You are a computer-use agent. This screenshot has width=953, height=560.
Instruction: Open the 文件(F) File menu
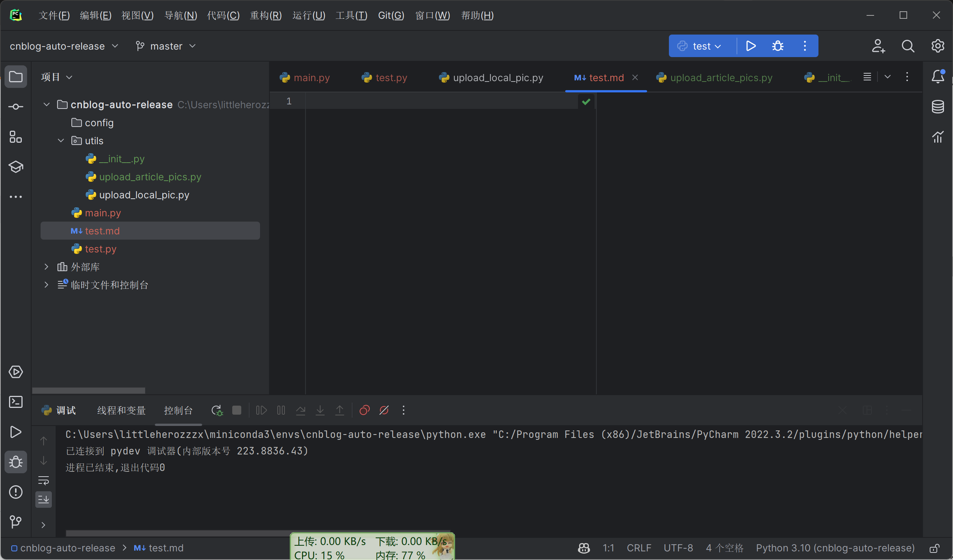tap(54, 15)
